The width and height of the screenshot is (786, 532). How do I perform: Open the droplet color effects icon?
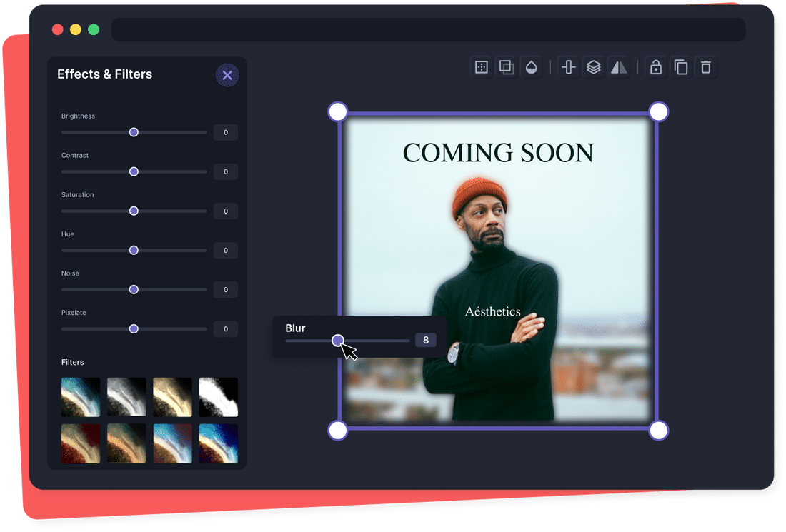(532, 66)
